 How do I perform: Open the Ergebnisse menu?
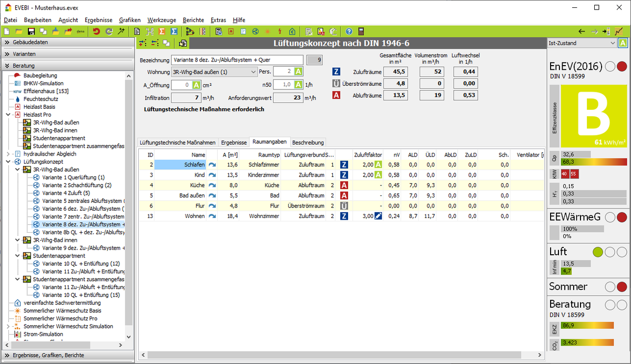[x=99, y=19]
